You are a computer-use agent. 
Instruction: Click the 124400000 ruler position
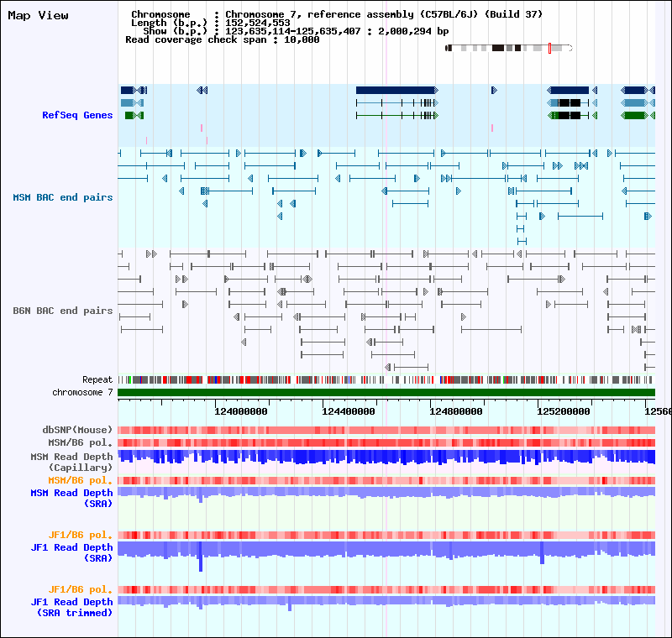tap(349, 411)
